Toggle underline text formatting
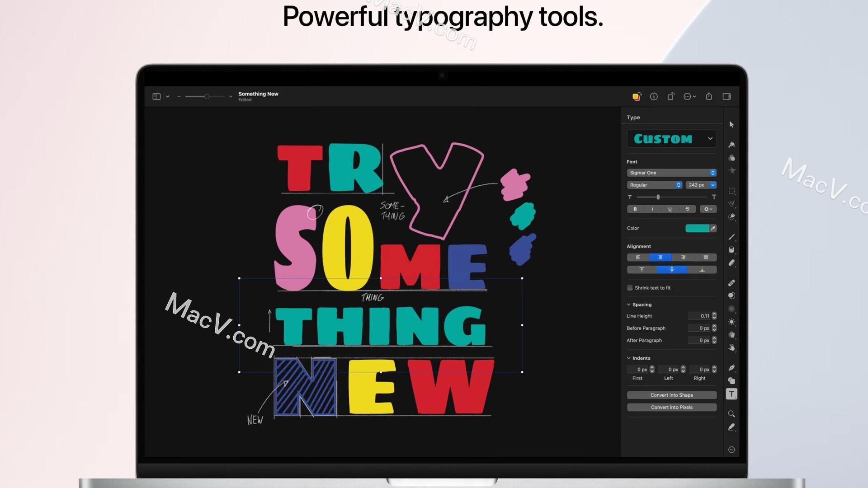 pyautogui.click(x=670, y=209)
